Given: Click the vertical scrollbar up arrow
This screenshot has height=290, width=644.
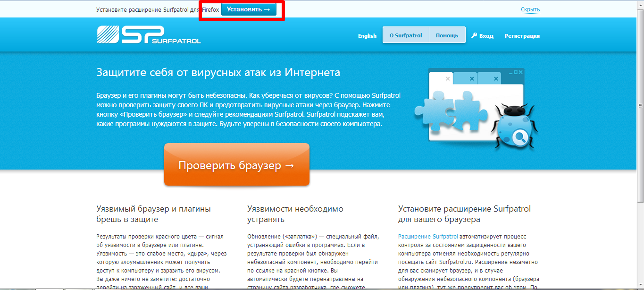Looking at the screenshot, I should tap(640, 4).
